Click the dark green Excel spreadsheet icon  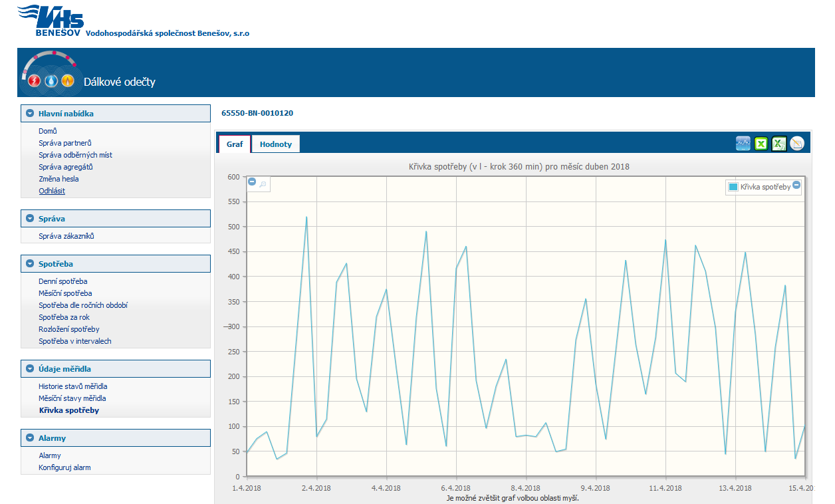[779, 143]
